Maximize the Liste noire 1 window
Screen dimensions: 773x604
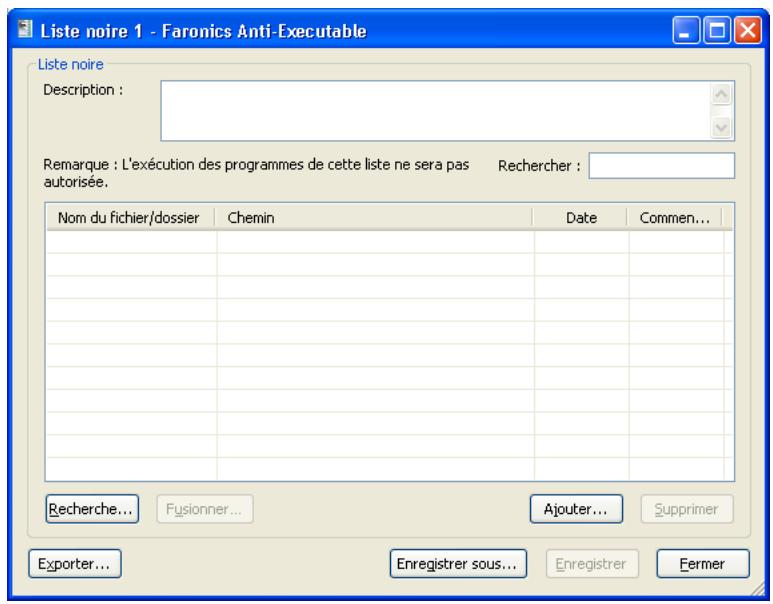pyautogui.click(x=717, y=31)
